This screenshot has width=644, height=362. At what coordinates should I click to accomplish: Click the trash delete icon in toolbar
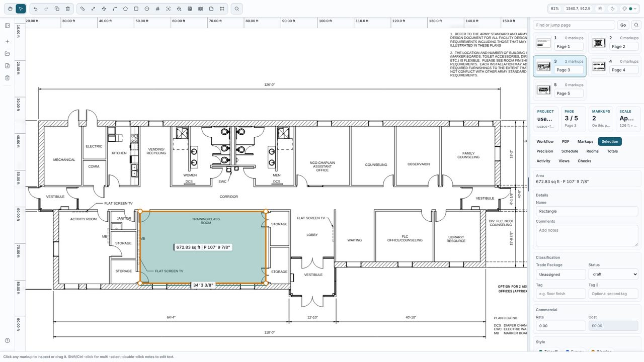point(68,9)
